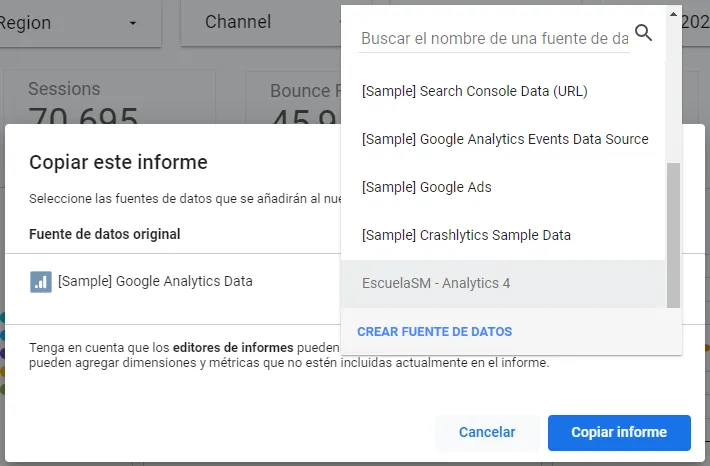710x466 pixels.
Task: Open the Channel dropdown filter
Action: click(x=261, y=22)
